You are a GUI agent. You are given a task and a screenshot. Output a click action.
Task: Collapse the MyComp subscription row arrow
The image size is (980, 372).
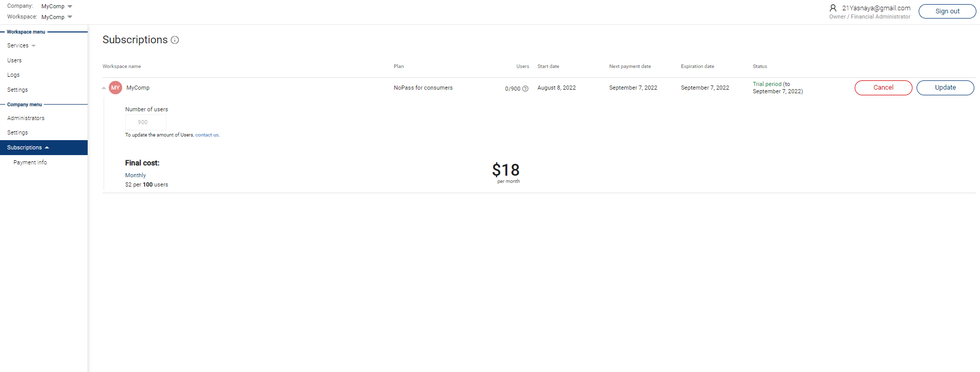(104, 88)
